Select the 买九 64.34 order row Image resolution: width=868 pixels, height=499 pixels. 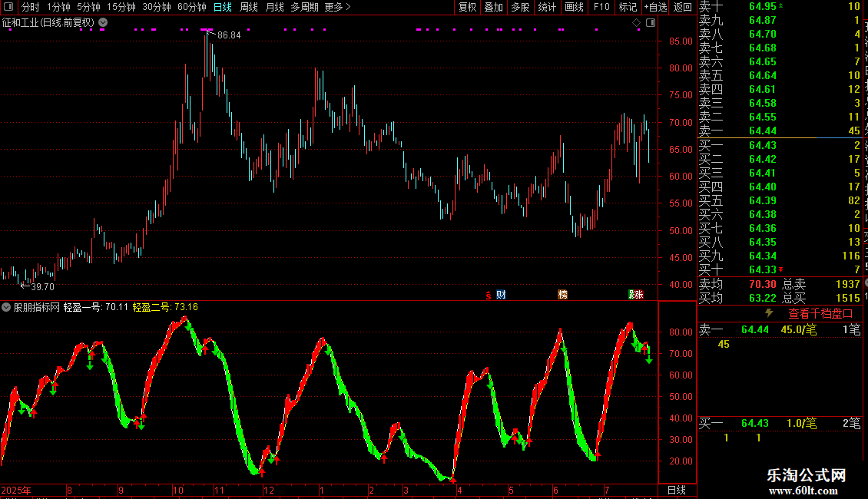pyautogui.click(x=780, y=256)
